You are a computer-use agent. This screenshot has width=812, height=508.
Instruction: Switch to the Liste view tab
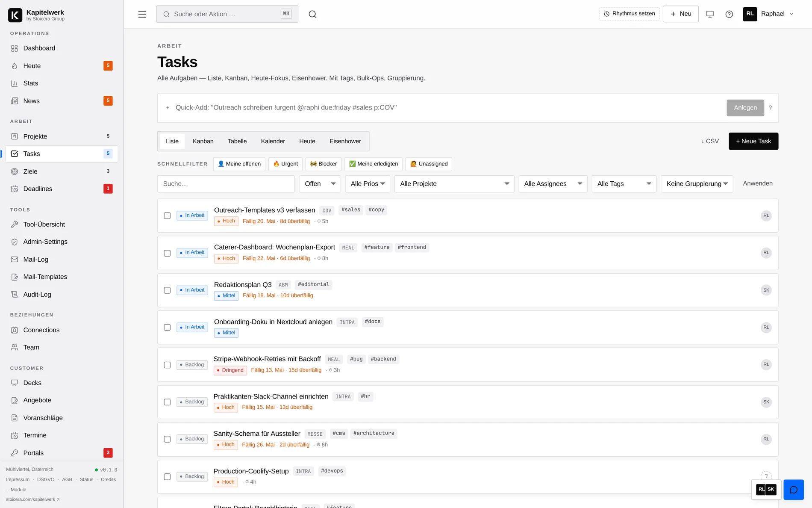[172, 141]
